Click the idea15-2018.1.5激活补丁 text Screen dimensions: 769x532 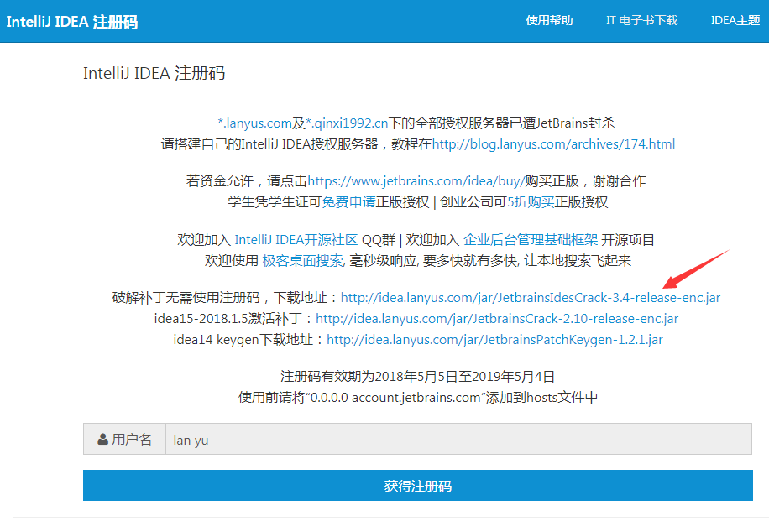click(228, 319)
